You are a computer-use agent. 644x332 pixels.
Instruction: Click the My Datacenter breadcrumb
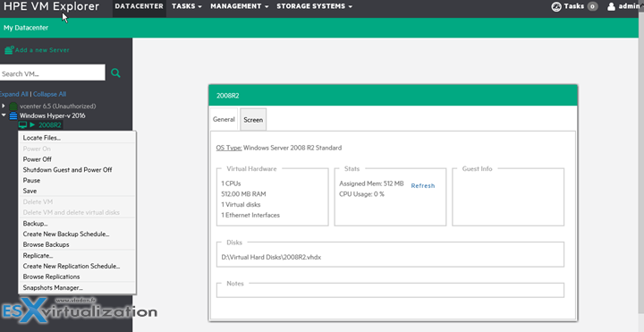(26, 28)
